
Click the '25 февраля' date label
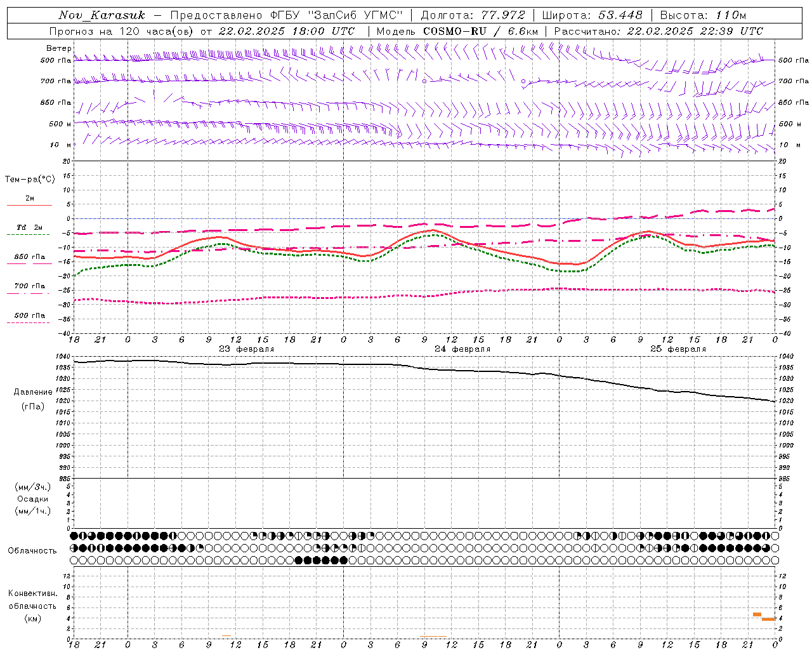click(678, 349)
